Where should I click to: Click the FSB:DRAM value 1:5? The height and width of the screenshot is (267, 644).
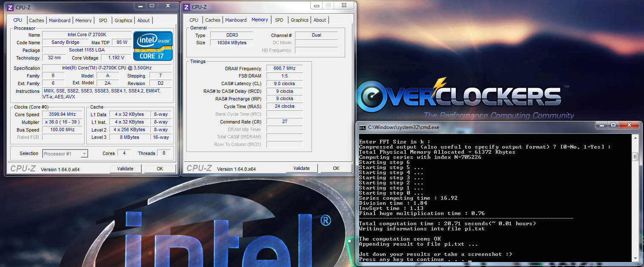point(284,76)
